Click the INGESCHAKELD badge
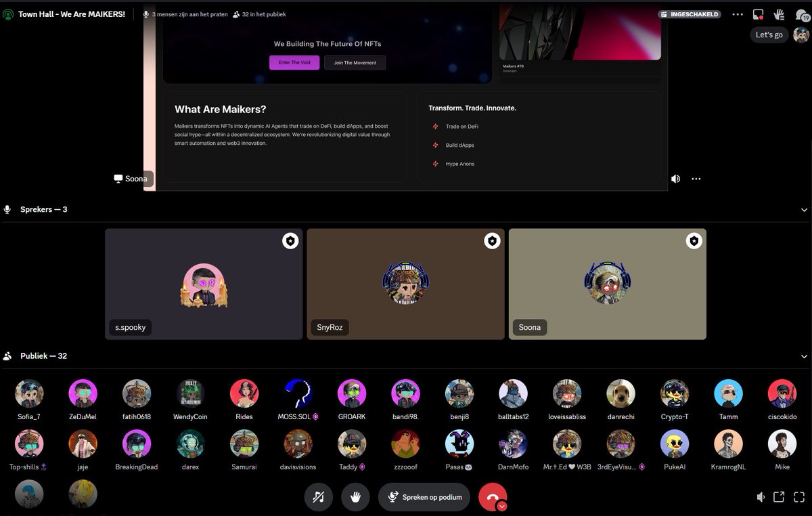Viewport: 812px width, 516px height. (x=690, y=14)
